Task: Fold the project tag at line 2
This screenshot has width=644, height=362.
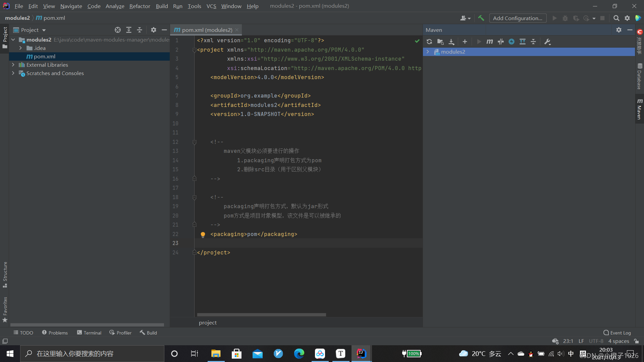Action: 194,50
